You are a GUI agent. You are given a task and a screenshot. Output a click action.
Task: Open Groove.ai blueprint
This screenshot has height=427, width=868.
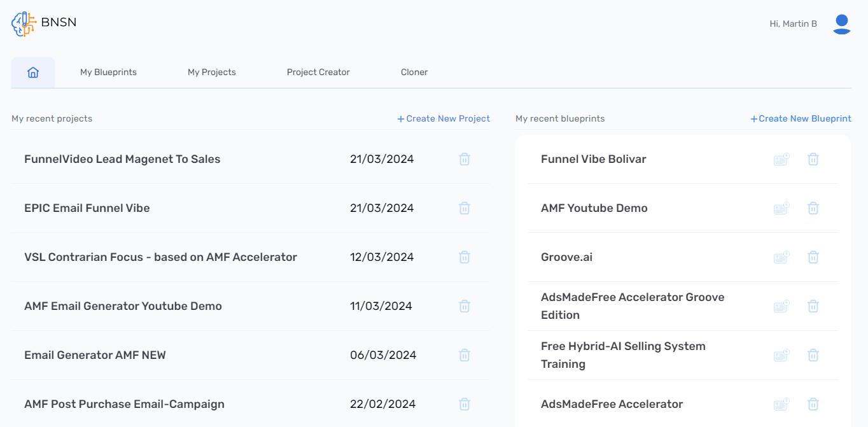click(566, 257)
